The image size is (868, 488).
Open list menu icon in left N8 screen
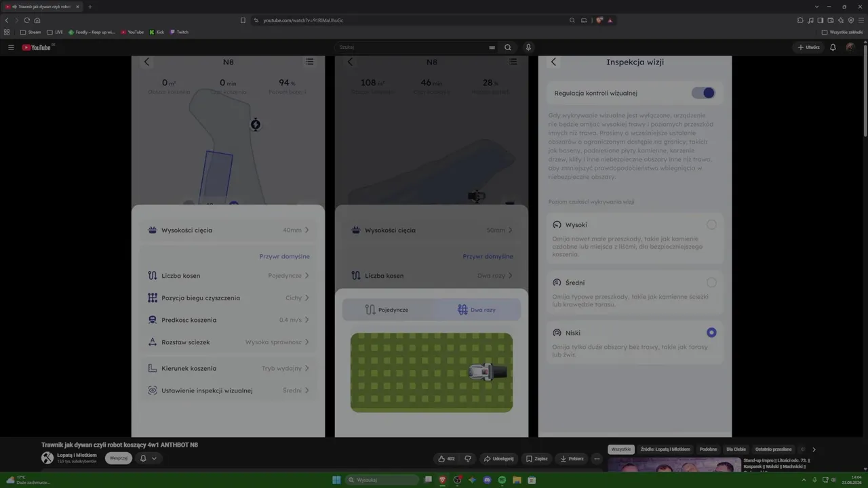click(x=309, y=62)
